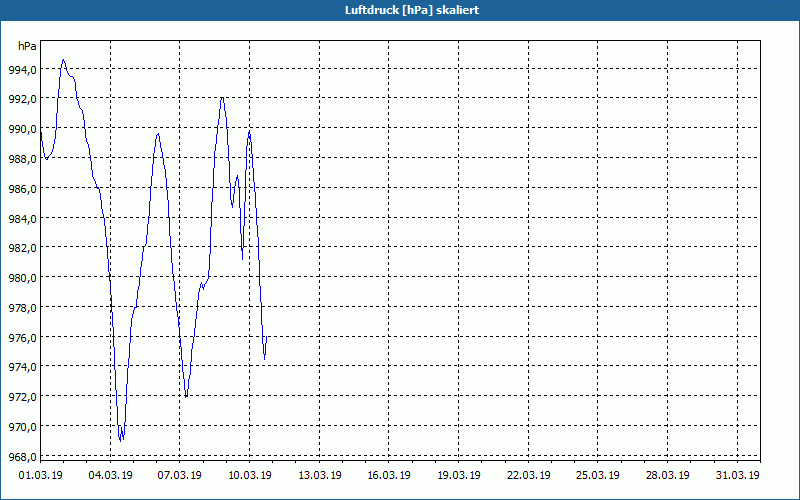Click the 974,0 y-axis label
Screen dimensions: 800x500
click(22, 367)
